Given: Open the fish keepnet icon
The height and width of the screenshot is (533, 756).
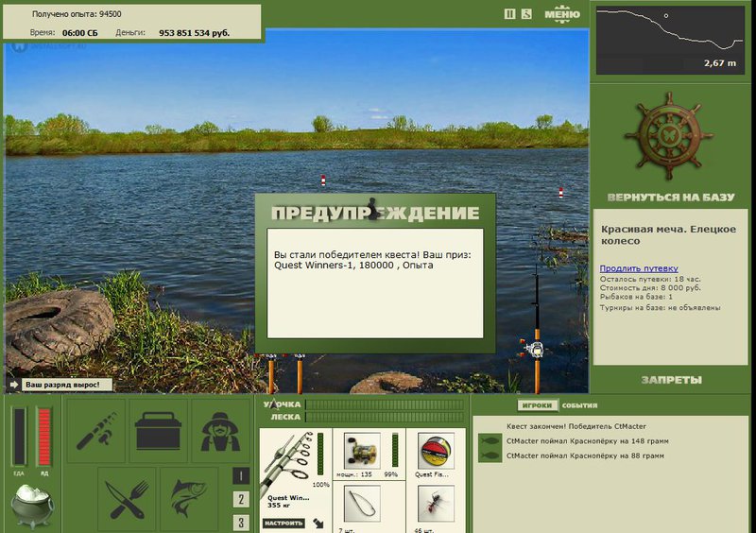Looking at the screenshot, I should 189,499.
